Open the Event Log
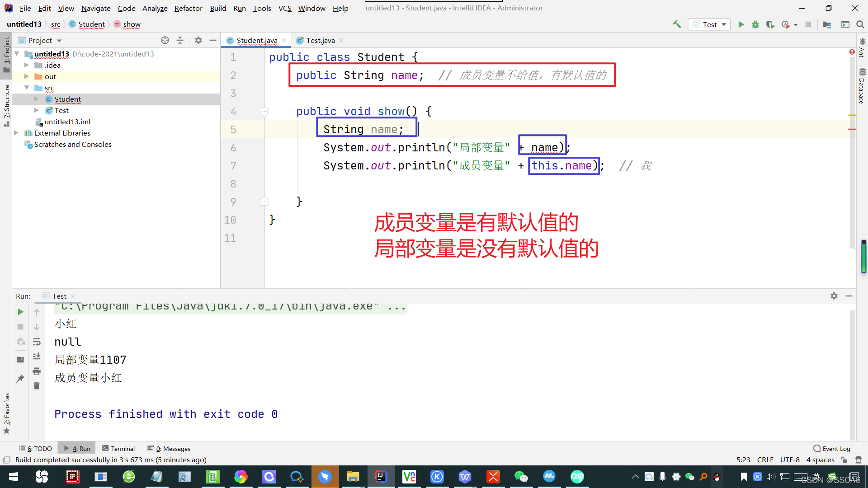 click(832, 448)
